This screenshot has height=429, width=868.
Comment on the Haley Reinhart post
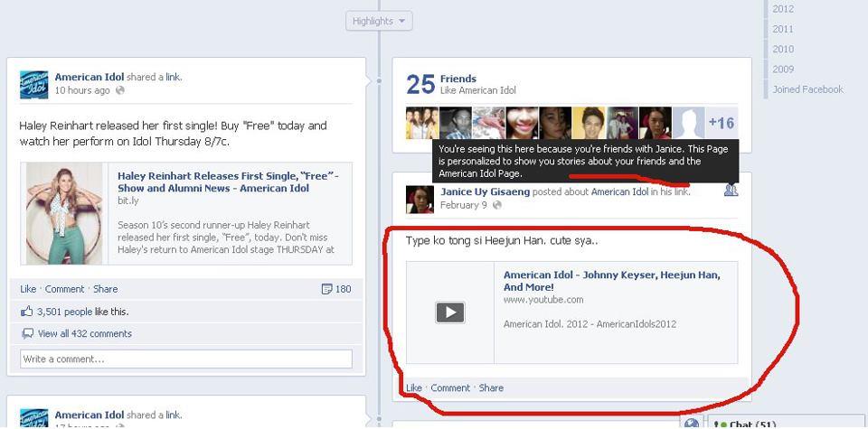pyautogui.click(x=65, y=289)
